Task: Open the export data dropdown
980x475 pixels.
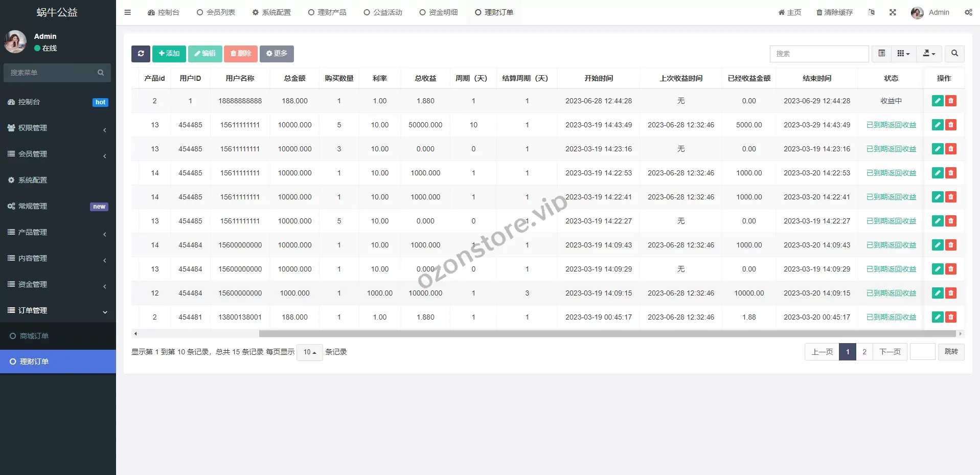Action: point(928,54)
